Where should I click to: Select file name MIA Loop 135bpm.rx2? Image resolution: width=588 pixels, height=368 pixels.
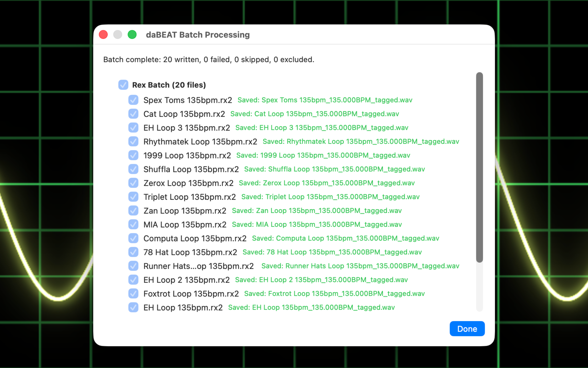click(185, 225)
